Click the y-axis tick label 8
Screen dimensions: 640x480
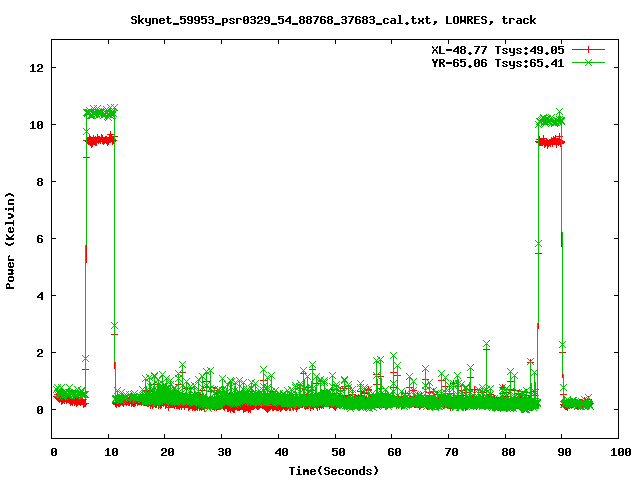[x=40, y=182]
